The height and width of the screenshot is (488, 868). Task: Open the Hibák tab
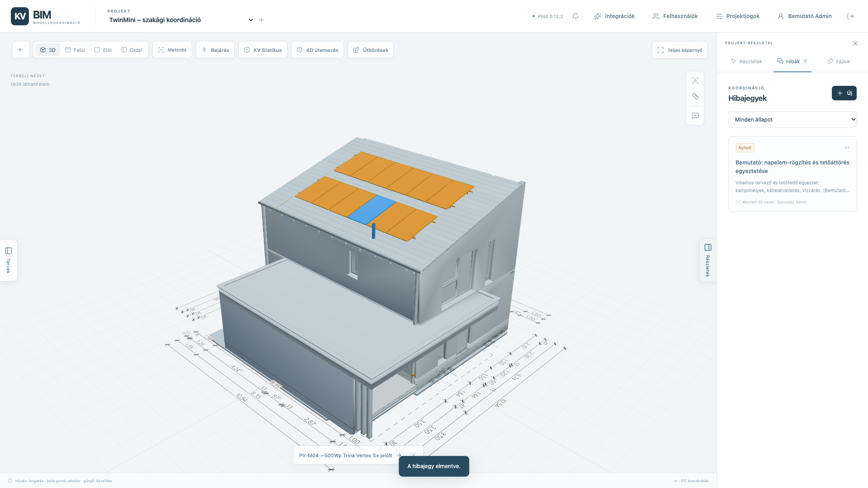(793, 61)
